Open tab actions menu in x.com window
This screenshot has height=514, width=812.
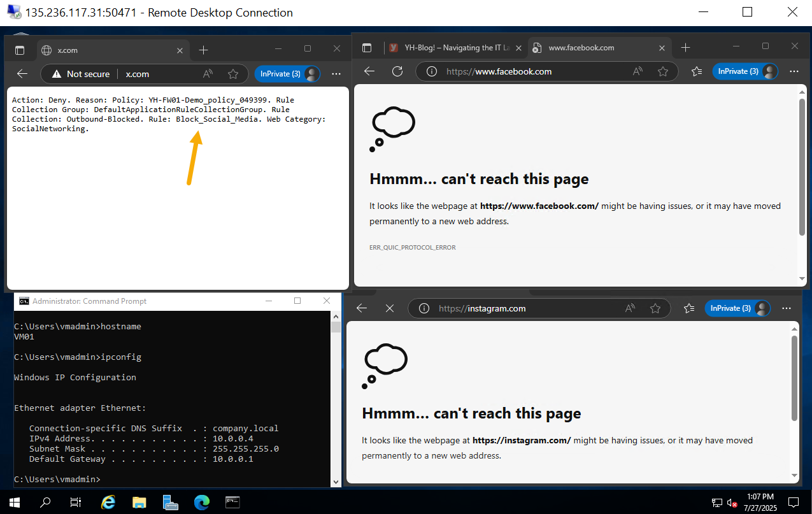tap(20, 50)
